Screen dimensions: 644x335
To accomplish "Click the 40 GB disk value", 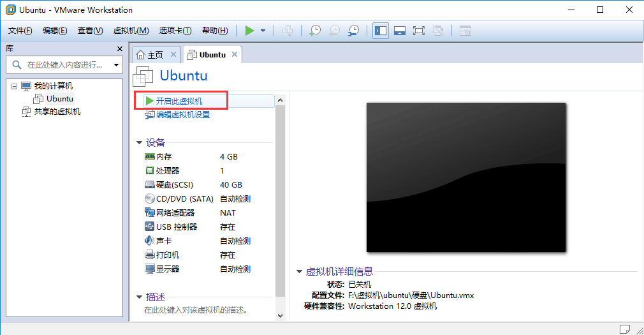I will click(231, 184).
